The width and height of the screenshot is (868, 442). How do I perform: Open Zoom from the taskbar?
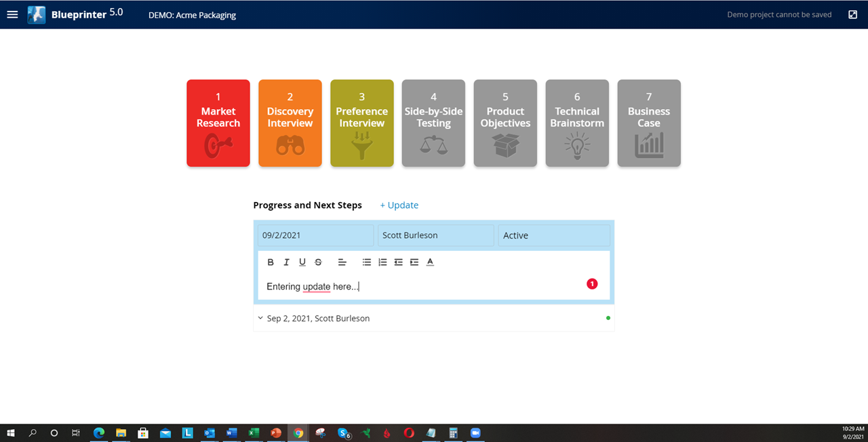[475, 433]
